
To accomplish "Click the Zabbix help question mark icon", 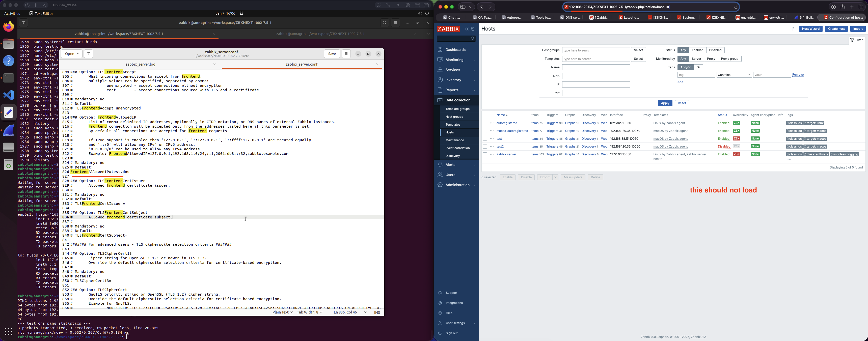I will 793,29.
